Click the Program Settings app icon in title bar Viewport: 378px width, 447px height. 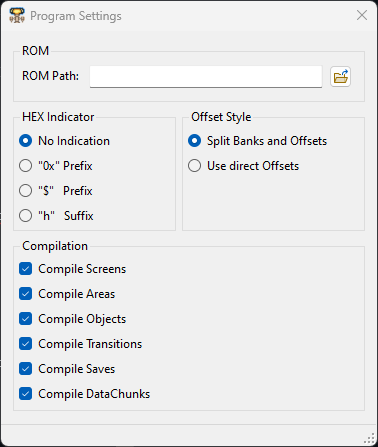17,16
